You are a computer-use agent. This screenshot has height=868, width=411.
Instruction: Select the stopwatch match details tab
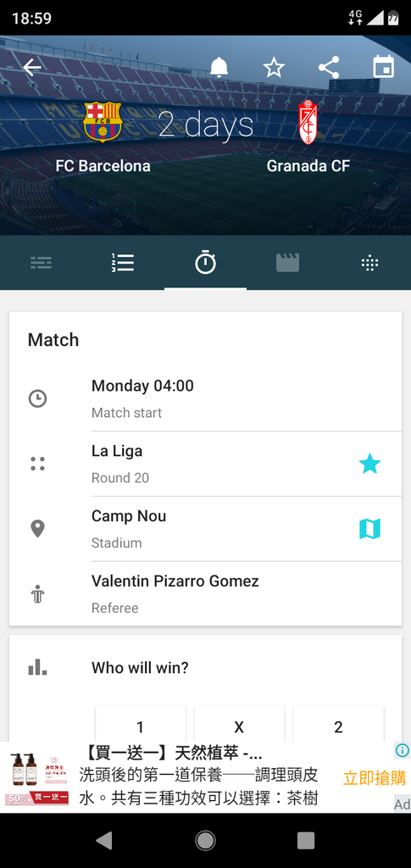pyautogui.click(x=205, y=262)
